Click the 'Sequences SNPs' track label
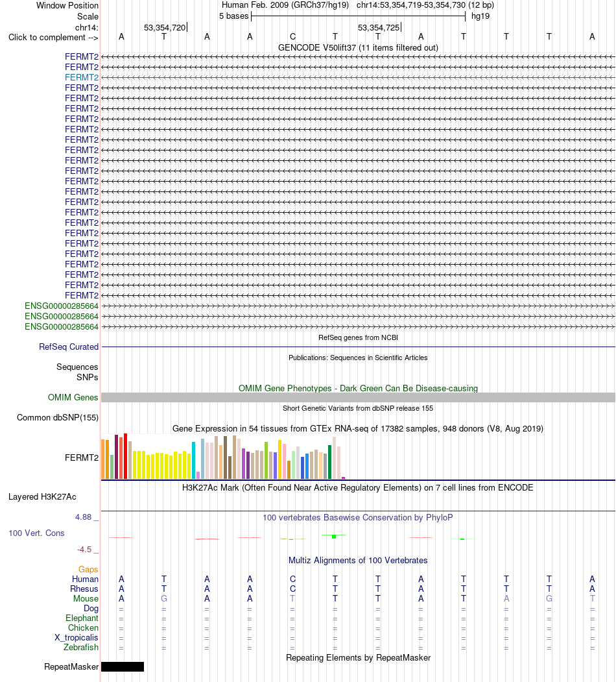This screenshot has width=616, height=682. 77,372
